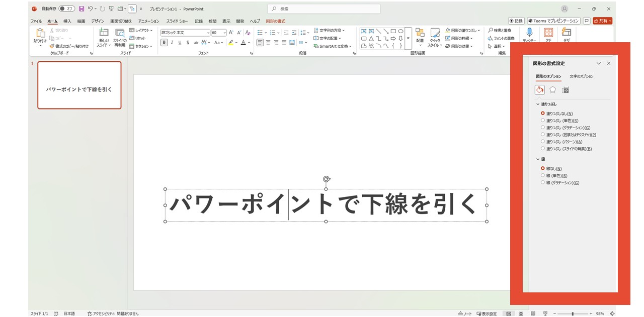Click the Quick Styles (クイックスタイル) icon
The width and height of the screenshot is (644, 317).
(x=435, y=33)
